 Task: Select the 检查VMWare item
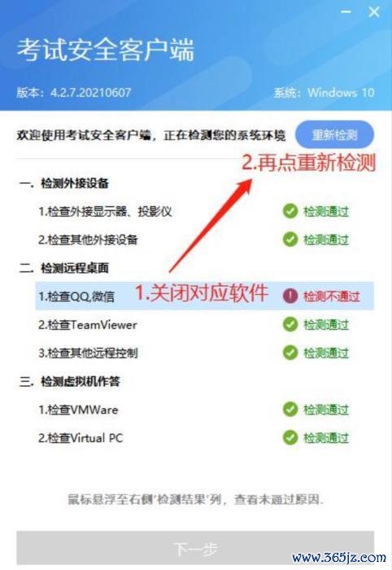pyautogui.click(x=78, y=410)
